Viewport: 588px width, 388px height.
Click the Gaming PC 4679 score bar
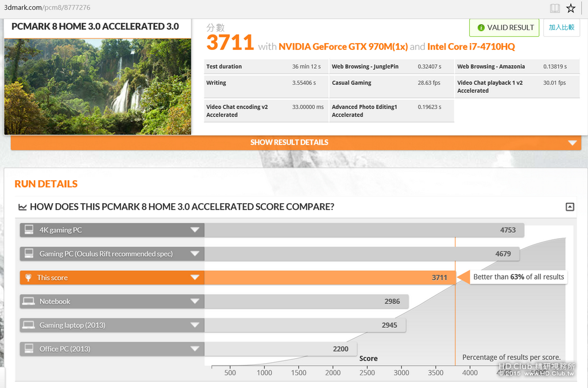362,254
